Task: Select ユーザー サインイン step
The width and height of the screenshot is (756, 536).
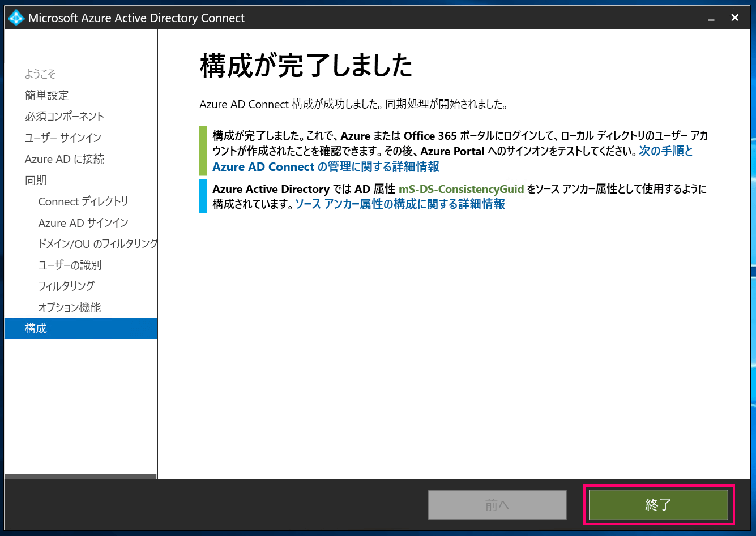Action: 63,138
